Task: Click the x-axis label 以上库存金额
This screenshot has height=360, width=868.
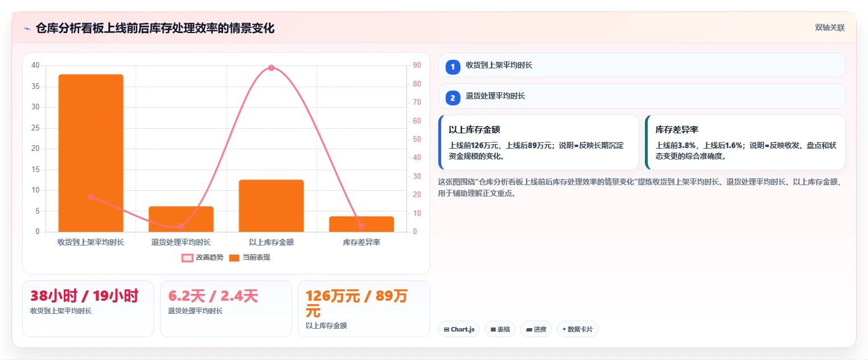Action: point(271,242)
